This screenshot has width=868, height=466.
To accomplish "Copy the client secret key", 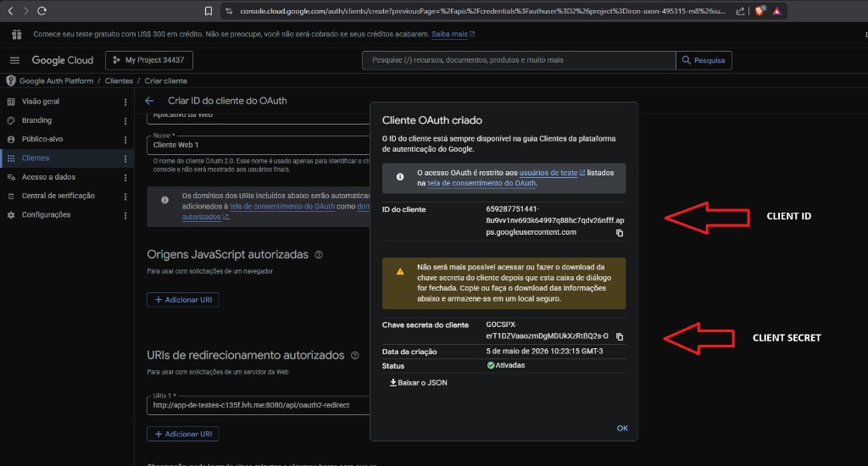I will [620, 336].
